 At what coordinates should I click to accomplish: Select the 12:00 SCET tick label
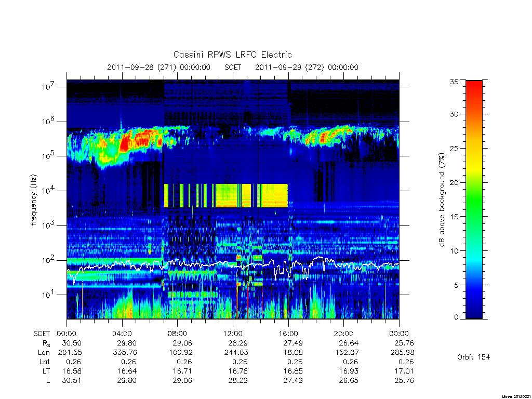point(233,334)
